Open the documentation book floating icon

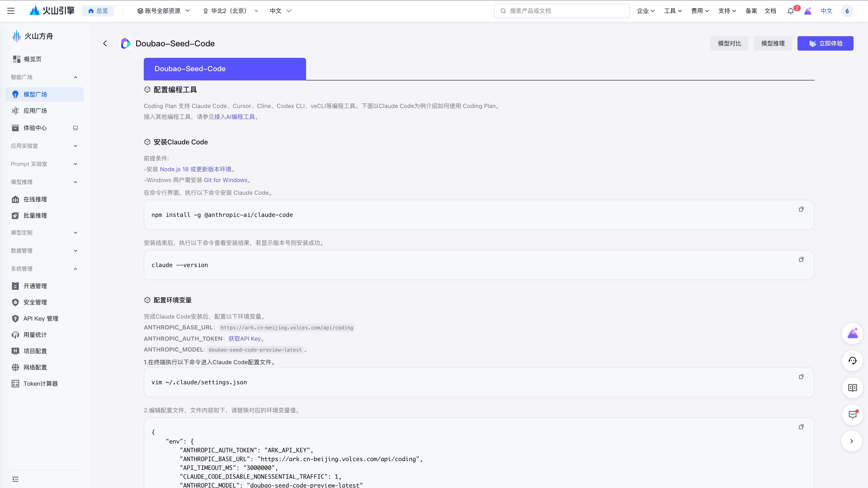pyautogui.click(x=852, y=388)
